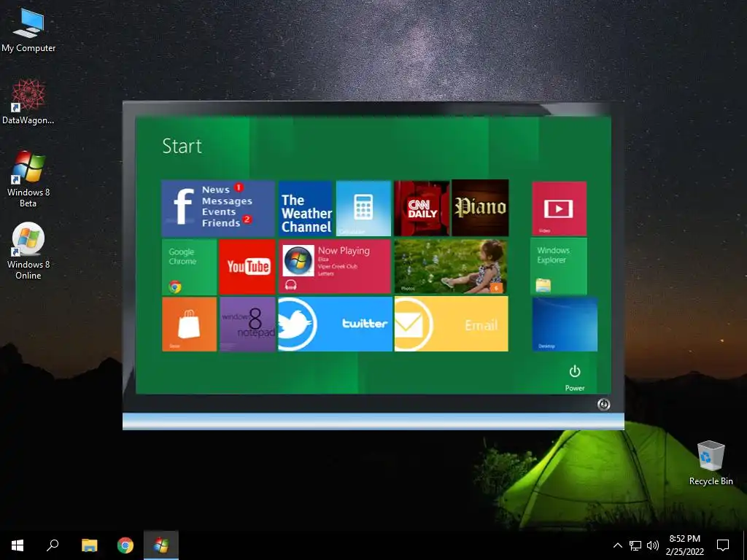This screenshot has height=560, width=747.
Task: Open the blue Desktop tile
Action: 565,324
